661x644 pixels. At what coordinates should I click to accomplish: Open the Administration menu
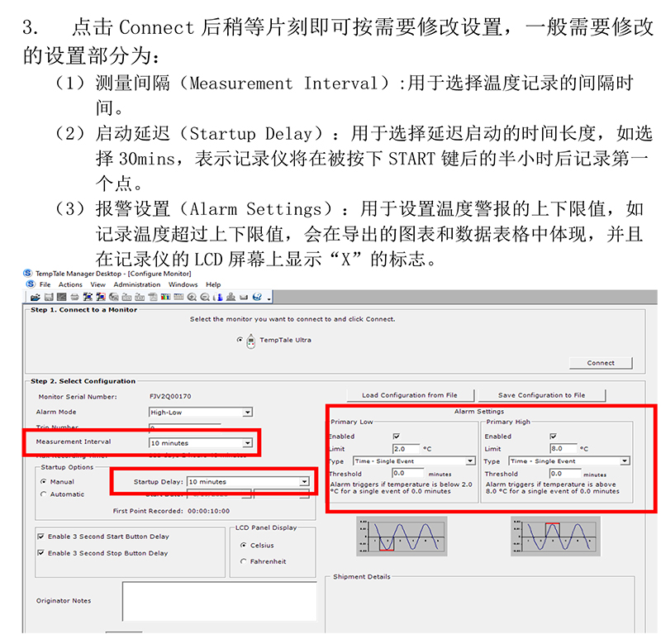(x=136, y=284)
